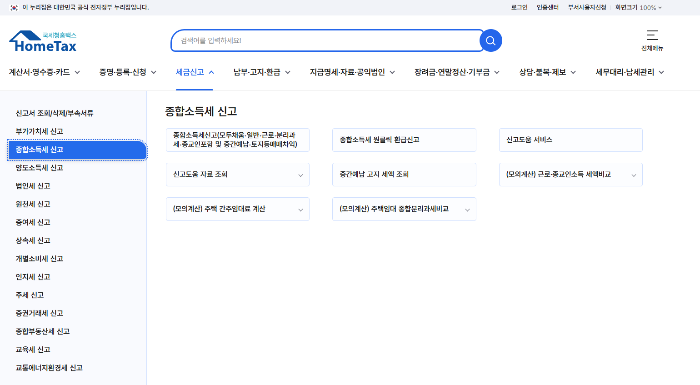Open the 화면크기 100% dropdown
Image resolution: width=700 pixels, height=385 pixels.
[638, 8]
